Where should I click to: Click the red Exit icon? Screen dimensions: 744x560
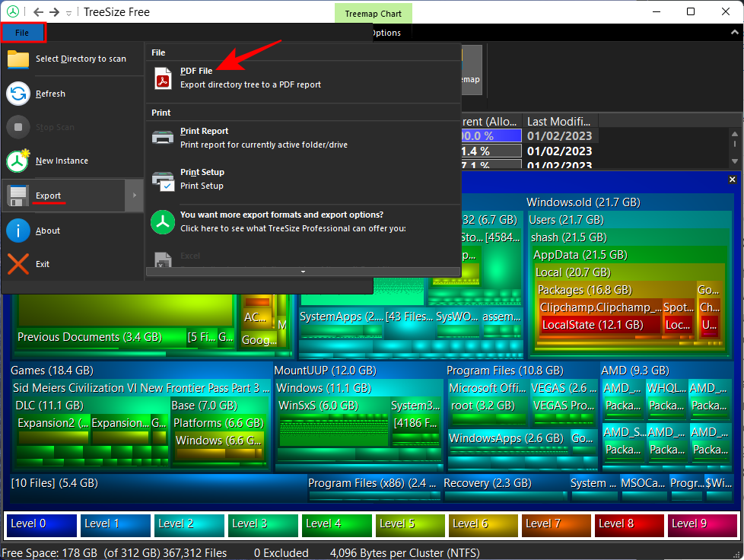tap(18, 264)
